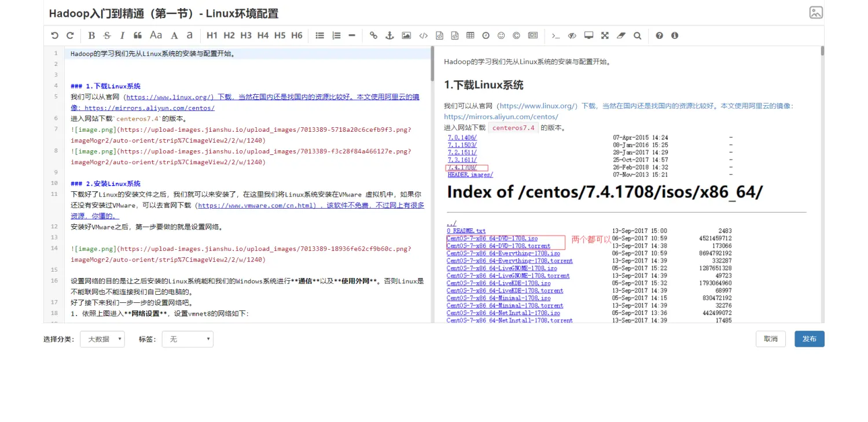This screenshot has width=868, height=422.
Task: Insert an image via the toolbar picture icon
Action: pos(406,35)
